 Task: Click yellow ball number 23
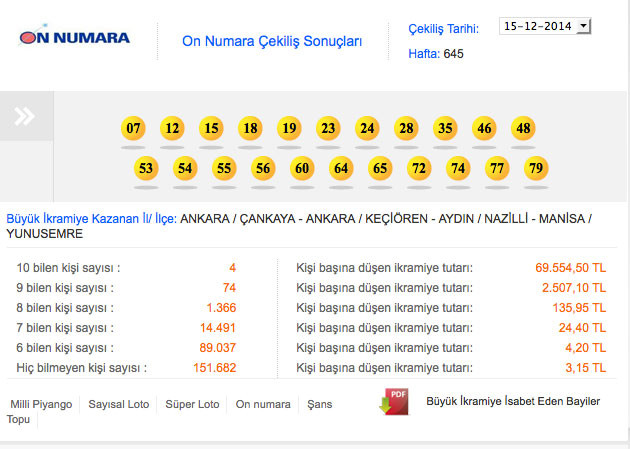point(328,129)
